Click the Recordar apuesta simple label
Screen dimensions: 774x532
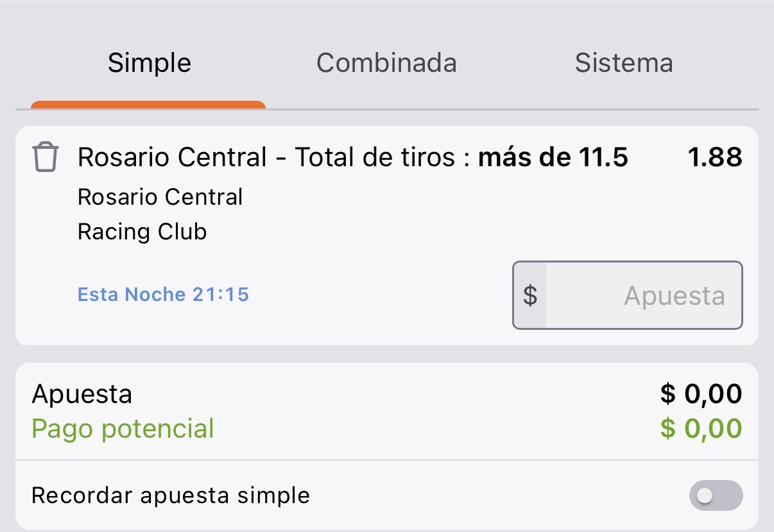tap(171, 495)
